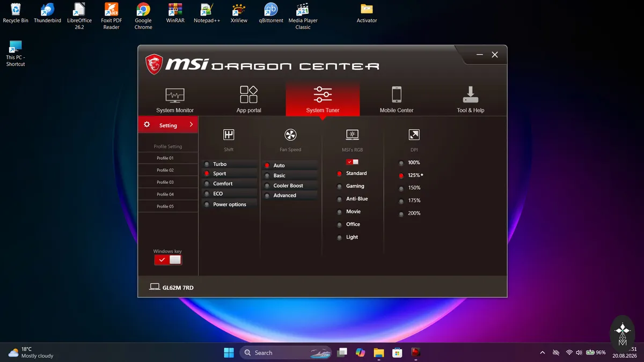Select Light display mode
The width and height of the screenshot is (644, 362).
(347, 237)
